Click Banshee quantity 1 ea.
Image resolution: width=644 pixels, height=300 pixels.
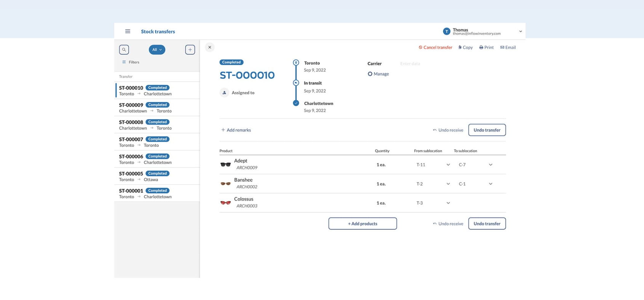click(381, 184)
